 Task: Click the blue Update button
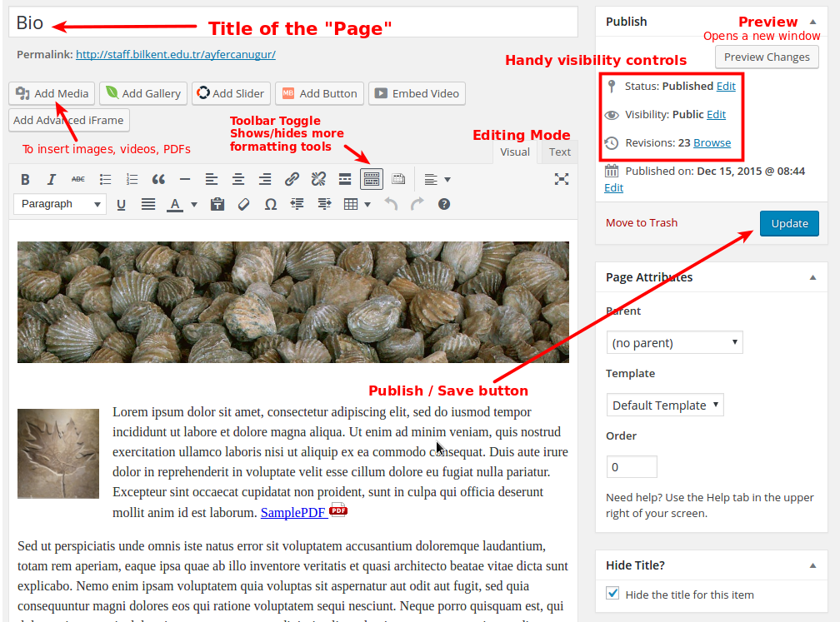pos(789,223)
